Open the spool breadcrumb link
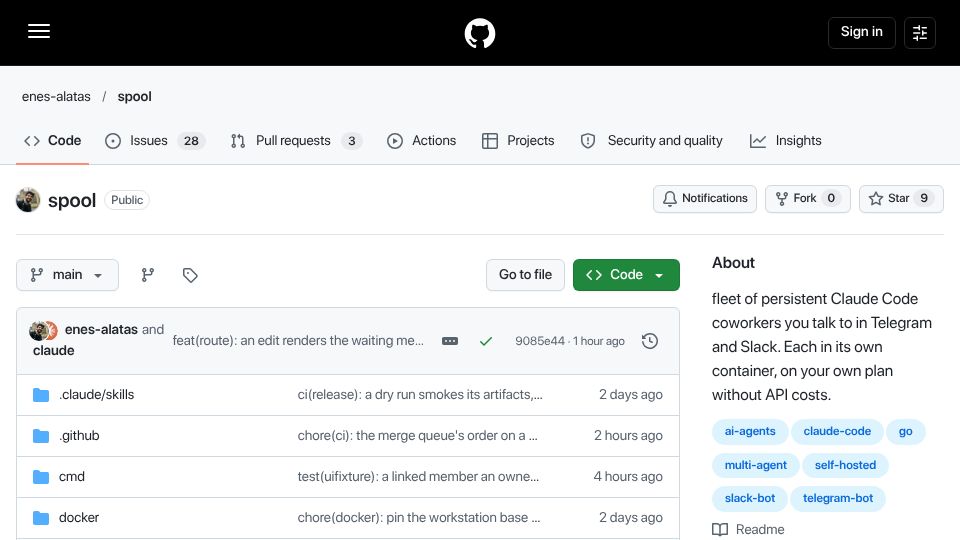The height and width of the screenshot is (540, 960). coord(135,97)
